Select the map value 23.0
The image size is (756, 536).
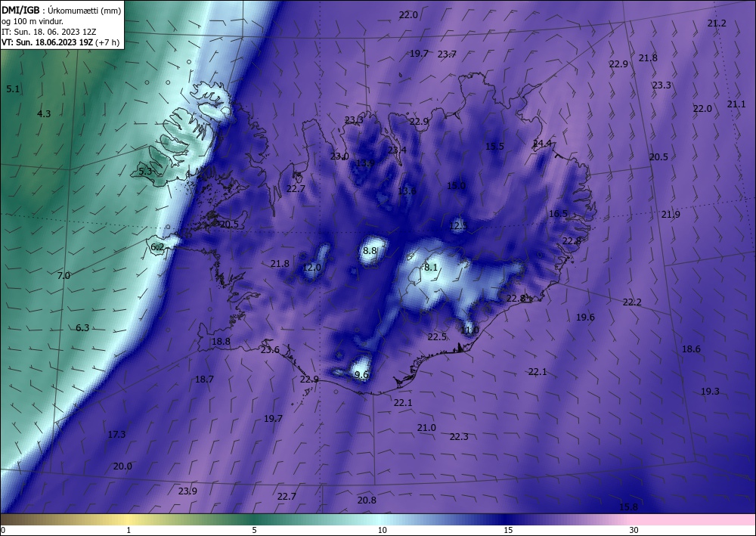(x=339, y=156)
